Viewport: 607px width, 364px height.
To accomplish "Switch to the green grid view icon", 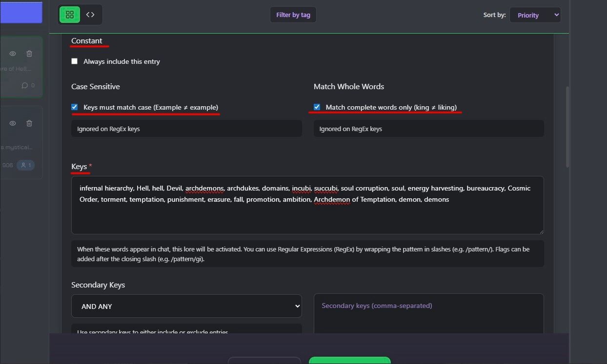I will 70,15.
